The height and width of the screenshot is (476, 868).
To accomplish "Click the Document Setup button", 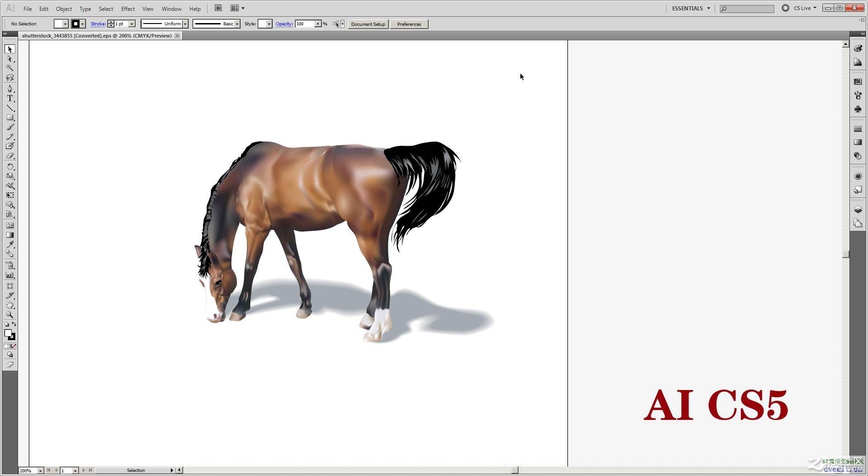I will [368, 24].
